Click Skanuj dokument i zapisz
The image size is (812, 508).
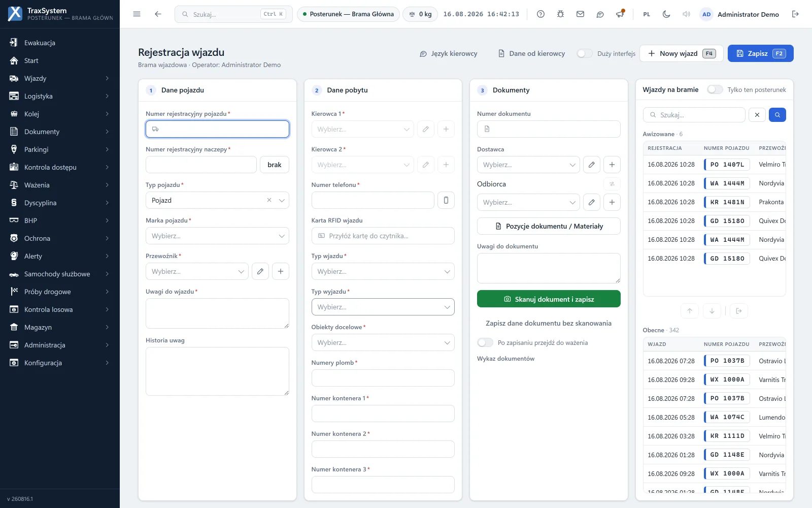click(549, 299)
